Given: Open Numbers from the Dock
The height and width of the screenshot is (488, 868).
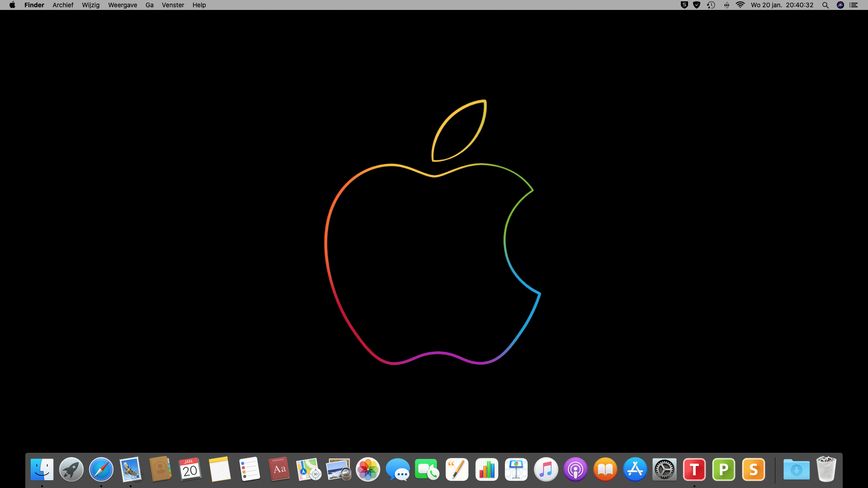Looking at the screenshot, I should coord(487,469).
